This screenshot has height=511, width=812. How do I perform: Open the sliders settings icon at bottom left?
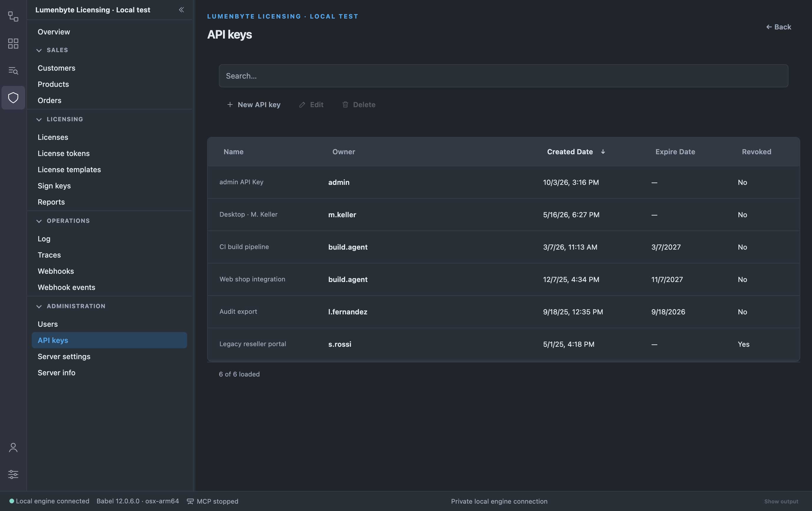[13, 474]
